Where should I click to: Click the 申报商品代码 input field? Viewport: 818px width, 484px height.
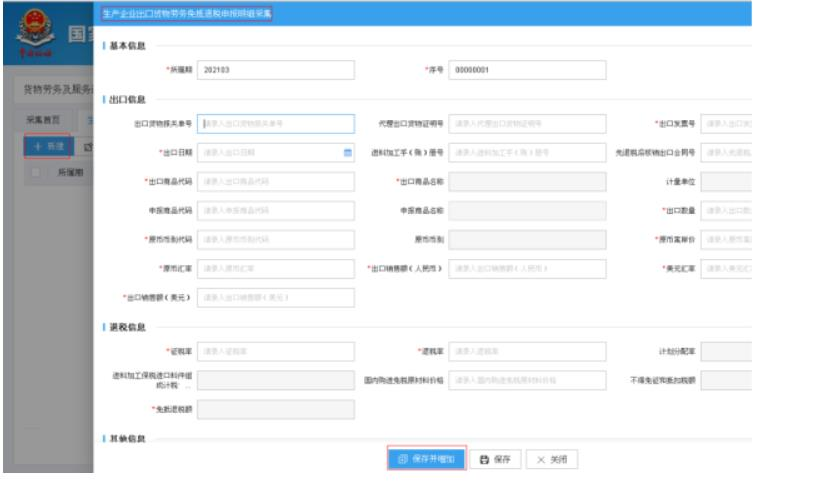coord(276,211)
